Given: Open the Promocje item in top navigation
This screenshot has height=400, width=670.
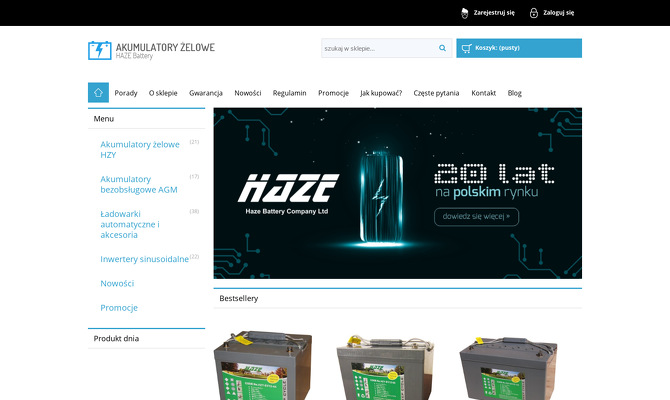Looking at the screenshot, I should tap(333, 93).
